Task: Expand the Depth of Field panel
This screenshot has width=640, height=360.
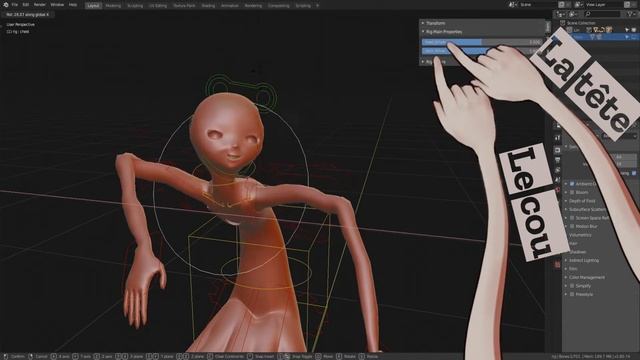Action: click(566, 201)
